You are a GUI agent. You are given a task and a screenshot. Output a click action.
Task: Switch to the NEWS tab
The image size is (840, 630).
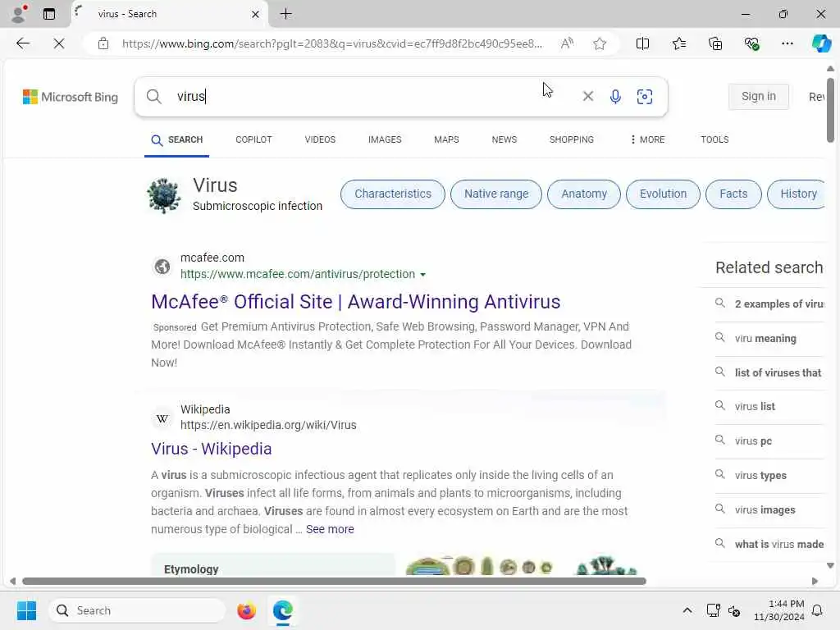tap(504, 139)
